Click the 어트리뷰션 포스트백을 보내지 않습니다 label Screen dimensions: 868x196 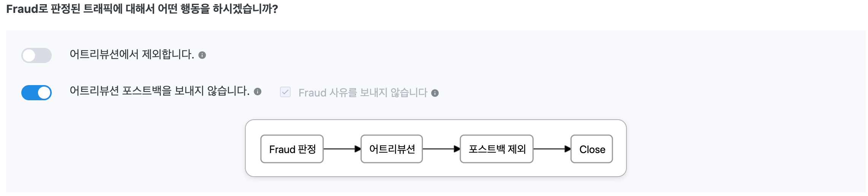159,91
